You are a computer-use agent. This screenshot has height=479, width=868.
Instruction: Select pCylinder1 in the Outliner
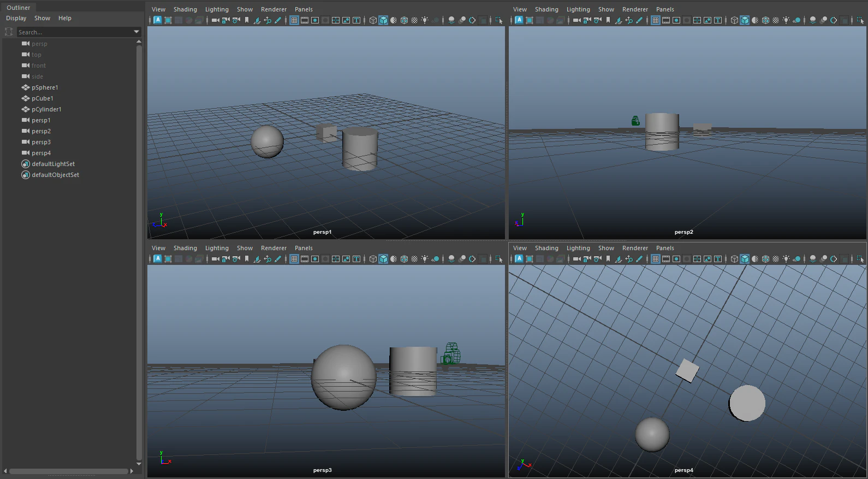coord(46,109)
